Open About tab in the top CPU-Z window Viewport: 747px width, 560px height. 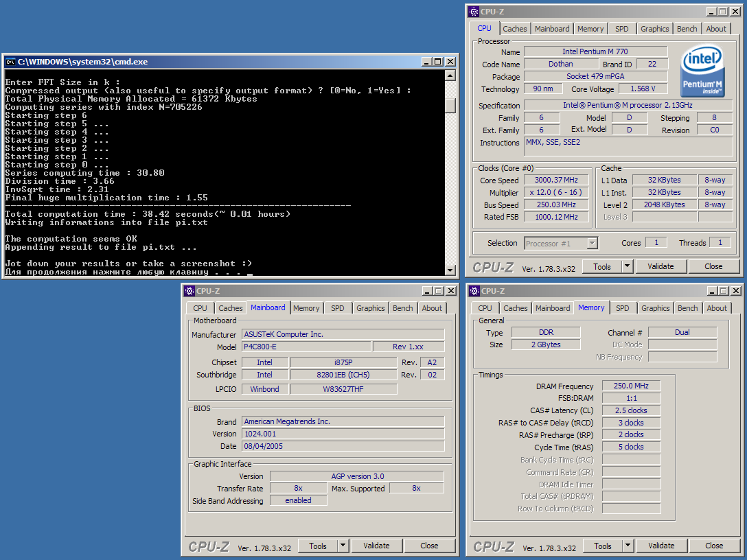[x=716, y=29]
